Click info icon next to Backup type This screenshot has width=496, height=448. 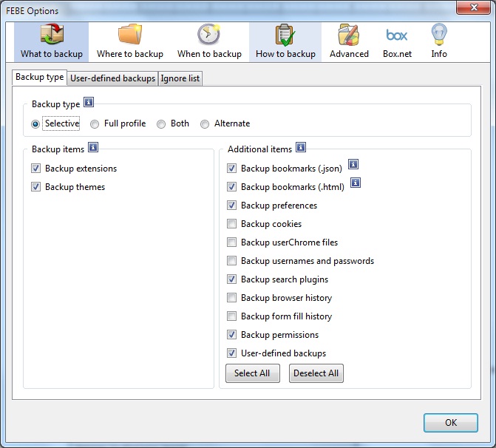89,102
